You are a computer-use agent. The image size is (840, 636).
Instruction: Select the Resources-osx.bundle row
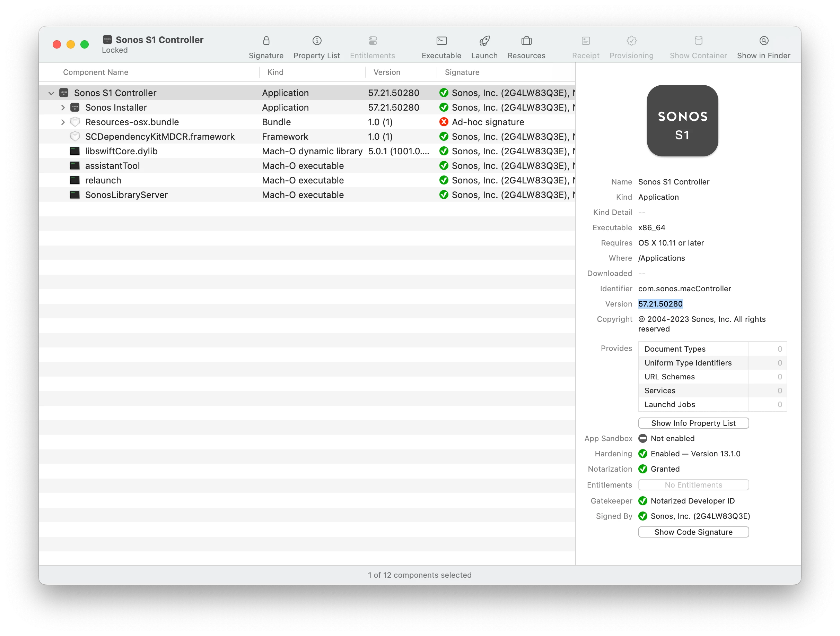[307, 122]
